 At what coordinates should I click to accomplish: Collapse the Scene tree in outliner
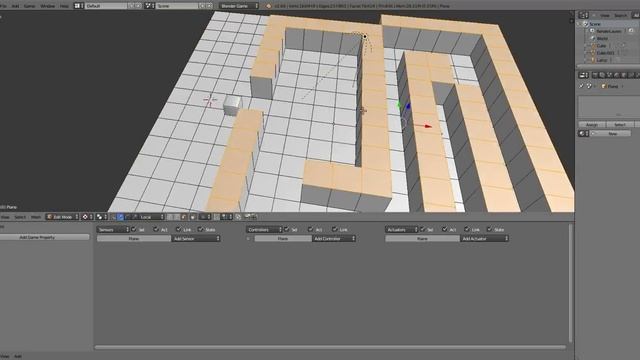tap(579, 24)
